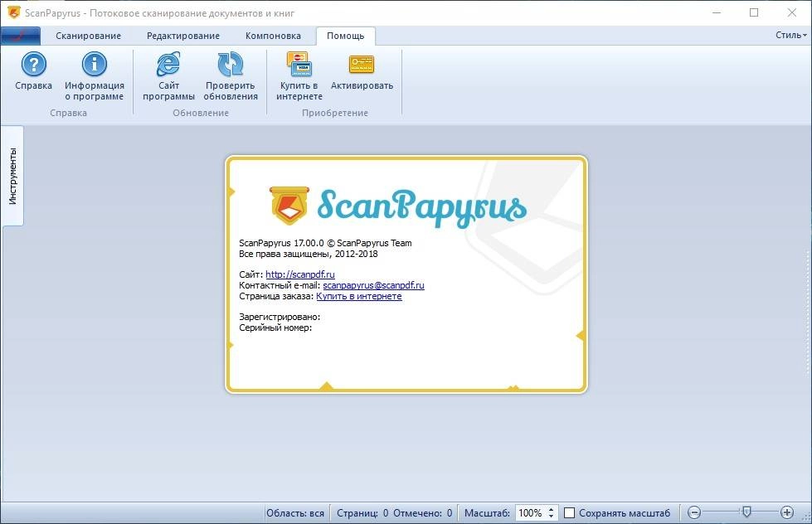Click ScanPapyrus title bar app icon
This screenshot has height=524, width=812.
[x=13, y=12]
